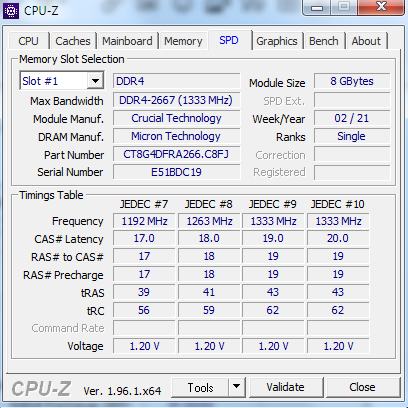Select the Module Size 8 GBytes field
The image size is (408, 408).
point(352,81)
